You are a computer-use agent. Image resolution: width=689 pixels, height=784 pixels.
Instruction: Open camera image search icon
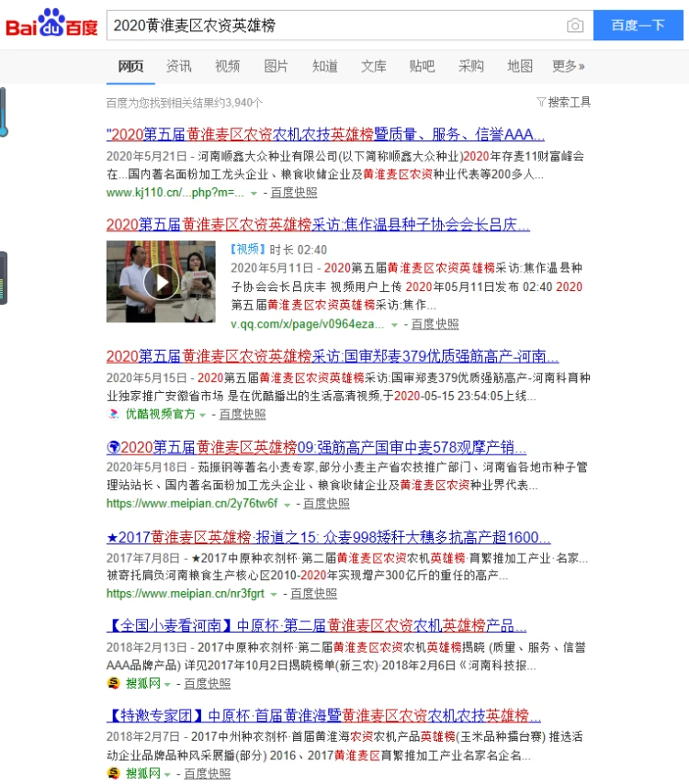coord(575,25)
